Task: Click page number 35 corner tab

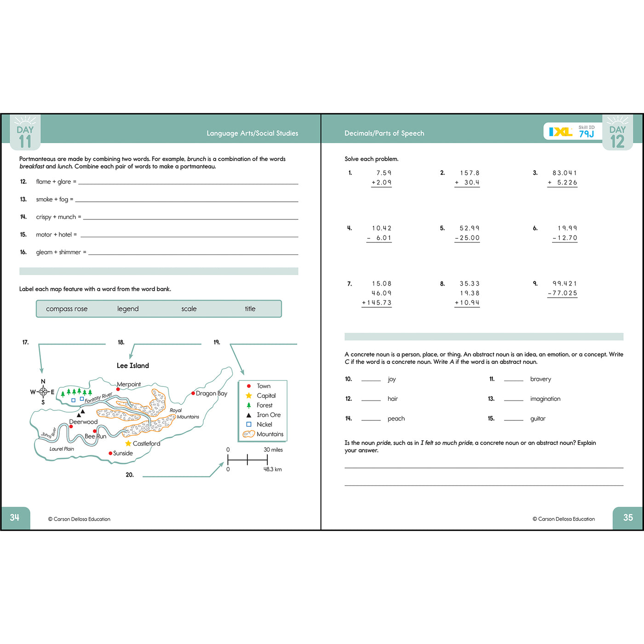Action: 628,518
